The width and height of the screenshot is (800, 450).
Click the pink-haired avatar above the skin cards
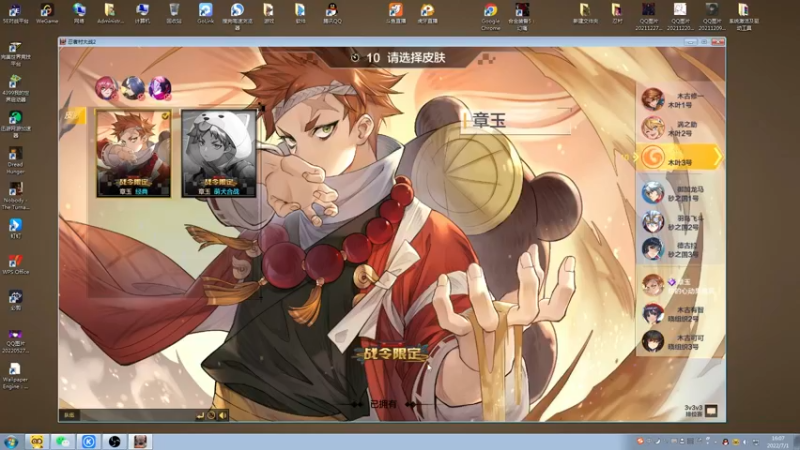106,88
